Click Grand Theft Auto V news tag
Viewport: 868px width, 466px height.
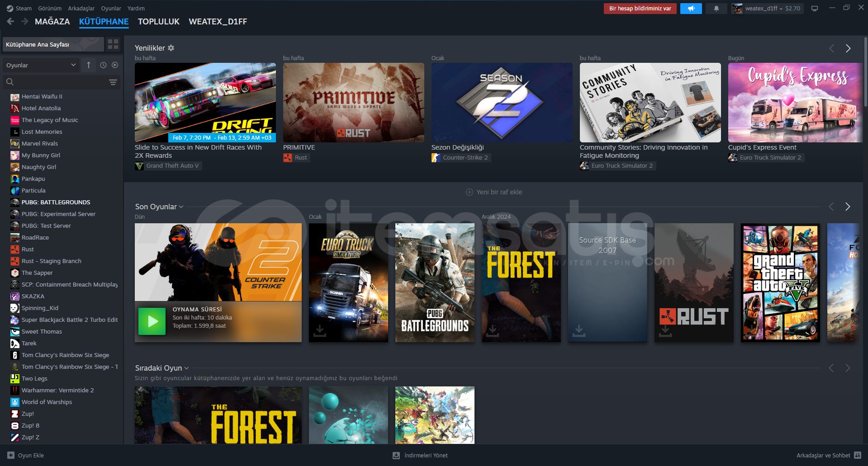coord(168,166)
